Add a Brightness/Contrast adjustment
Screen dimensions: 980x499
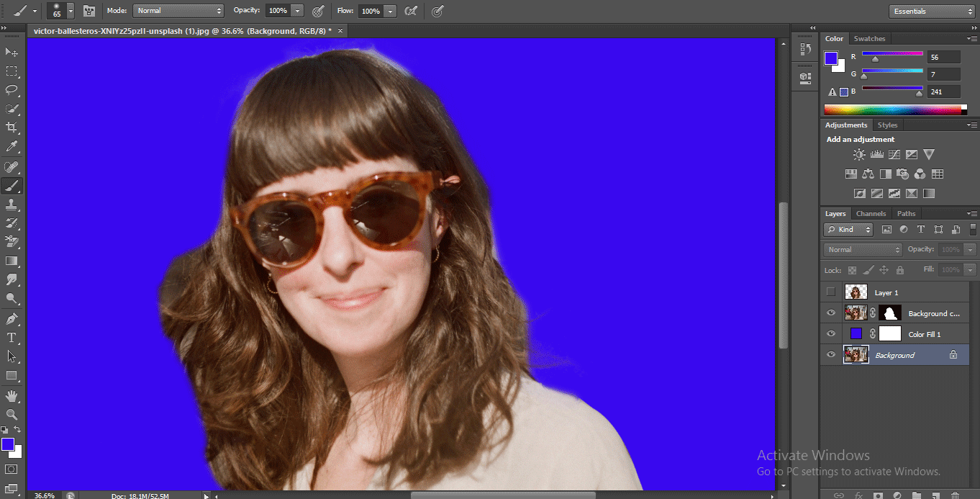point(859,154)
